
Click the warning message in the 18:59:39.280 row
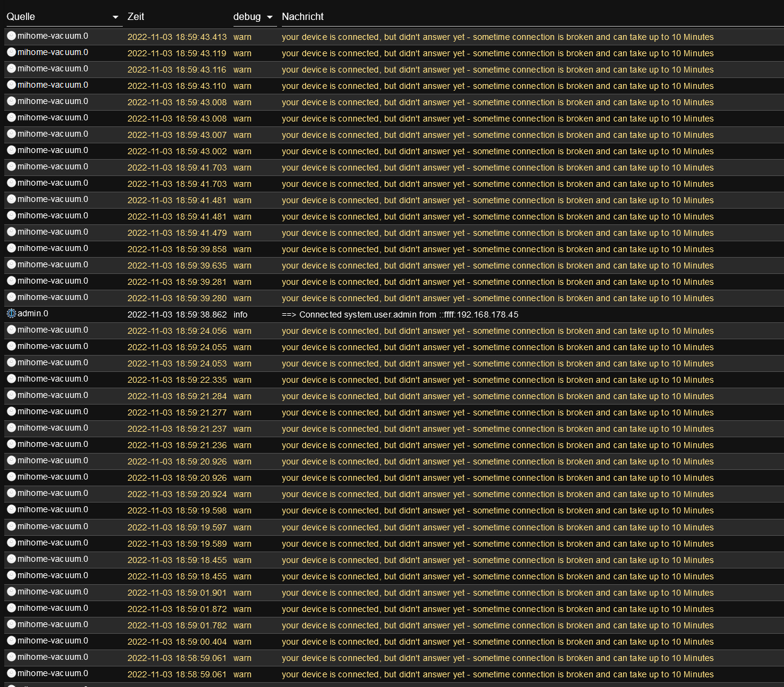(x=498, y=298)
